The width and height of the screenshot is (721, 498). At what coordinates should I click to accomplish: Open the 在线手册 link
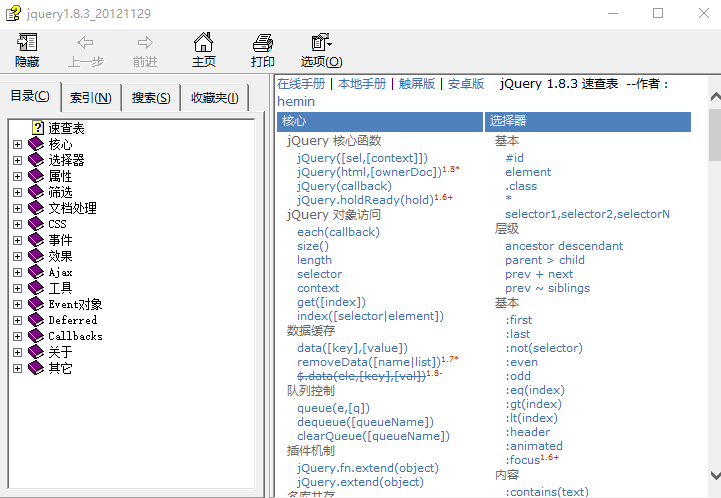(x=301, y=84)
